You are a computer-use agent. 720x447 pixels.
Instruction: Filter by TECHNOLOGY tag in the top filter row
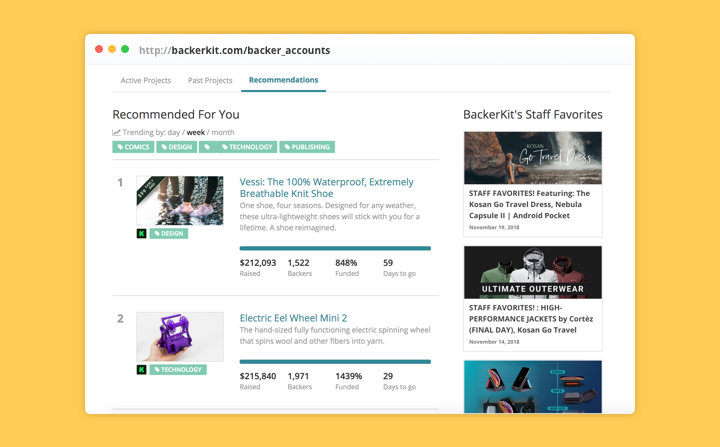coord(247,147)
